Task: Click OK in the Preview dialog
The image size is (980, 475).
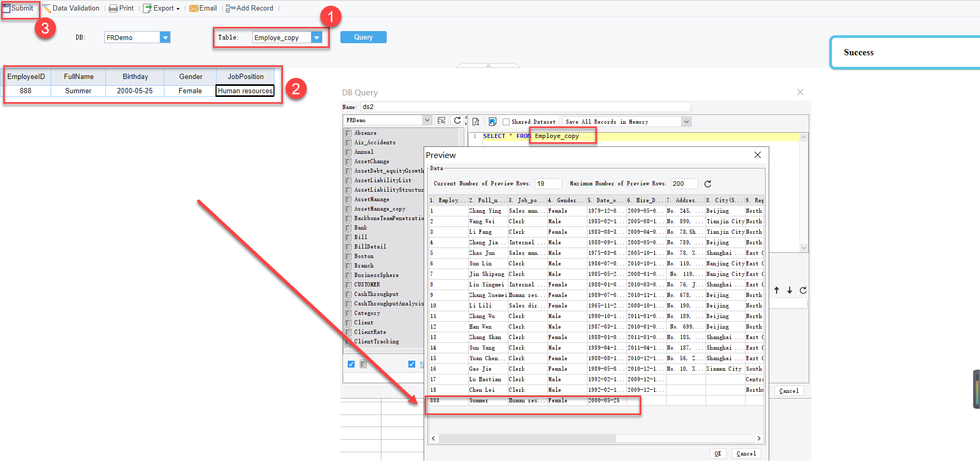Action: (718, 453)
